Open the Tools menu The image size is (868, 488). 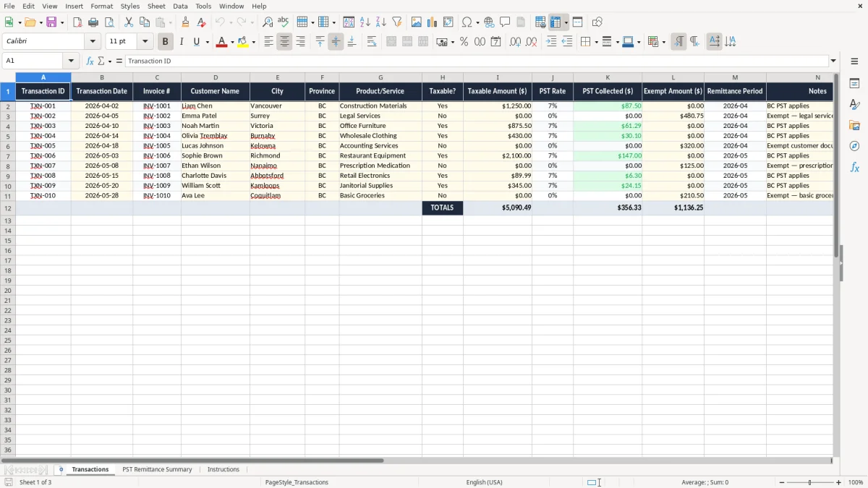click(203, 6)
